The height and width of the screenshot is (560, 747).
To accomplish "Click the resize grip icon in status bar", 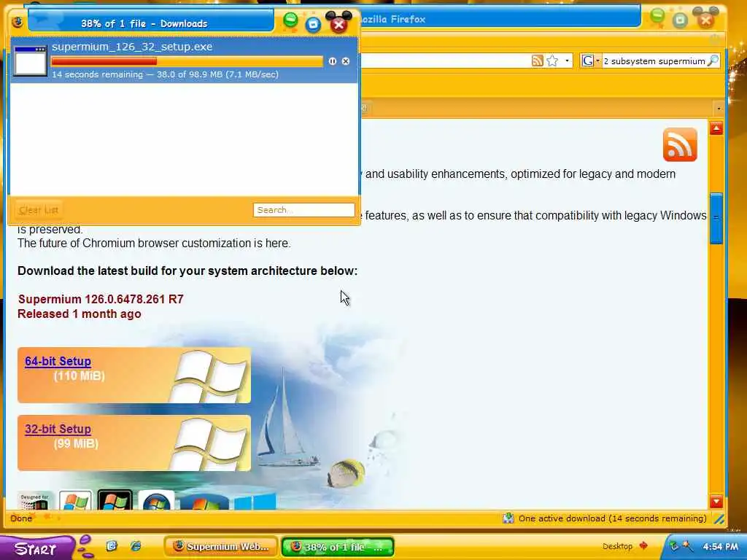I will click(719, 519).
